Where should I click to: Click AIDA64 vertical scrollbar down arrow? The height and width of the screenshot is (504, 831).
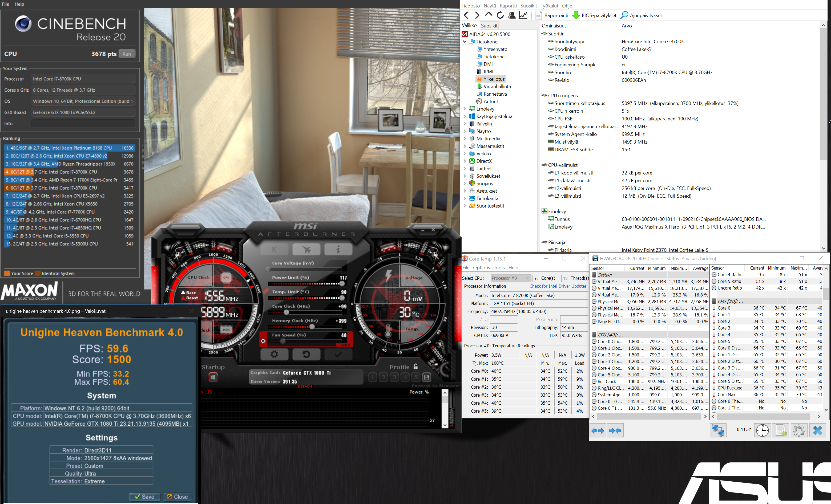tap(824, 249)
